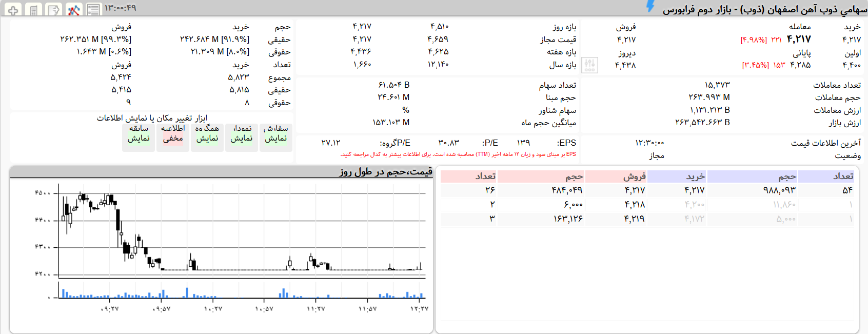The width and height of the screenshot is (868, 334).
Task: Click the خرید column header in the order book
Action: pyautogui.click(x=677, y=176)
